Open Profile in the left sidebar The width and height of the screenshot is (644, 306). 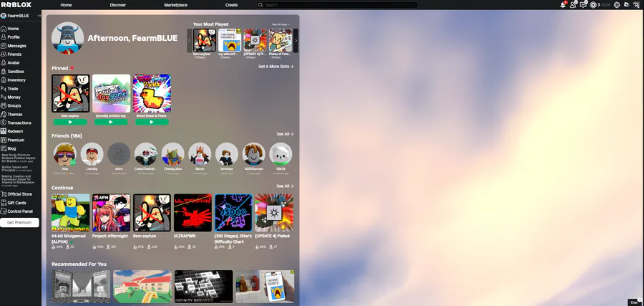pyautogui.click(x=10, y=37)
